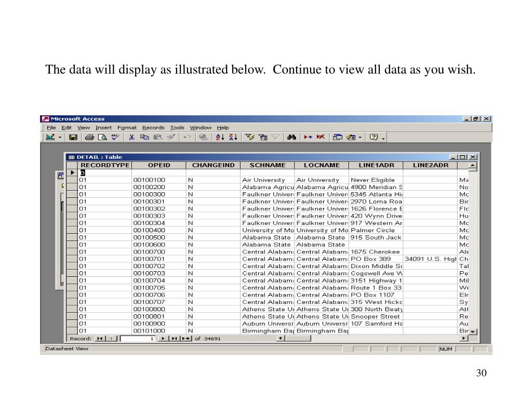Click the Office Assistant help icon
532x399 pixels.
[374, 137]
